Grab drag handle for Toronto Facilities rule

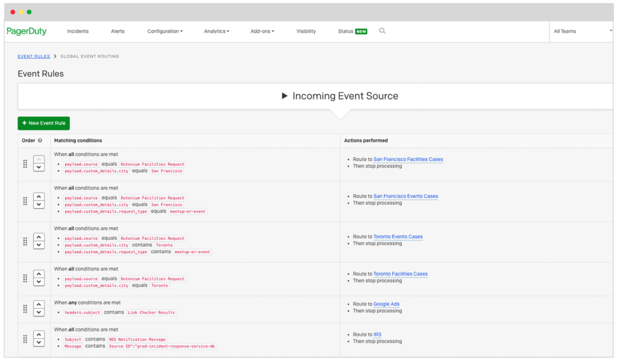(25, 278)
